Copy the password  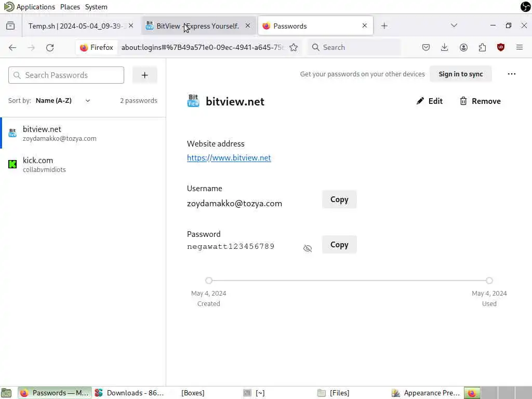coord(339,245)
